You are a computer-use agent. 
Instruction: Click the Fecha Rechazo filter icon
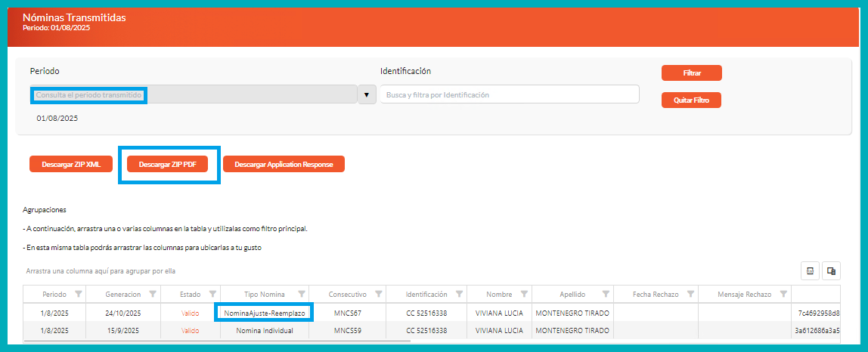click(690, 295)
